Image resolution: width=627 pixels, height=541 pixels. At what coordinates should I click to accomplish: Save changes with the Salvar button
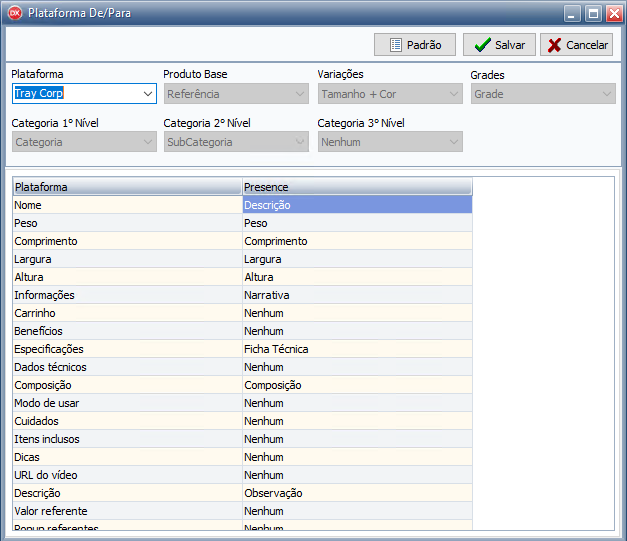(499, 45)
